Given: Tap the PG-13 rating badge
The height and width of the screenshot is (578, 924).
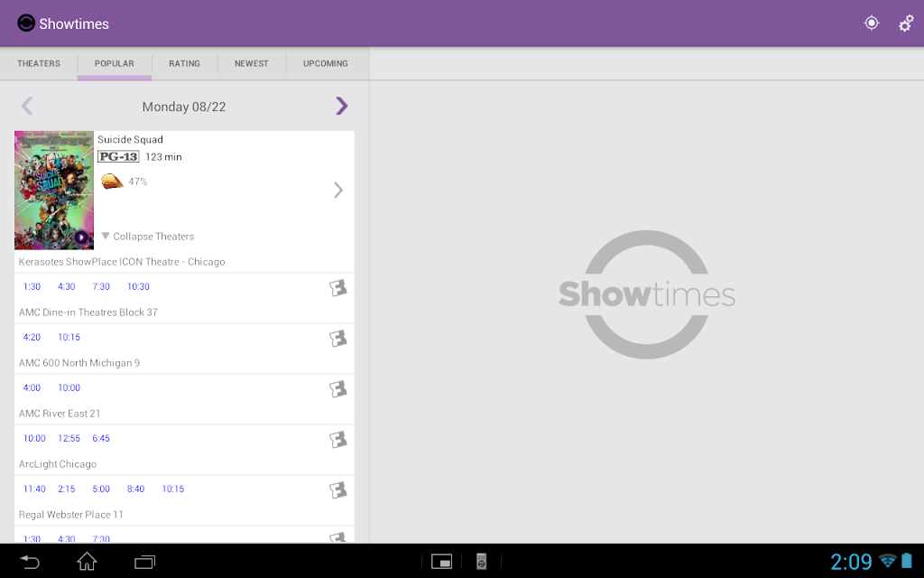Looking at the screenshot, I should [118, 156].
